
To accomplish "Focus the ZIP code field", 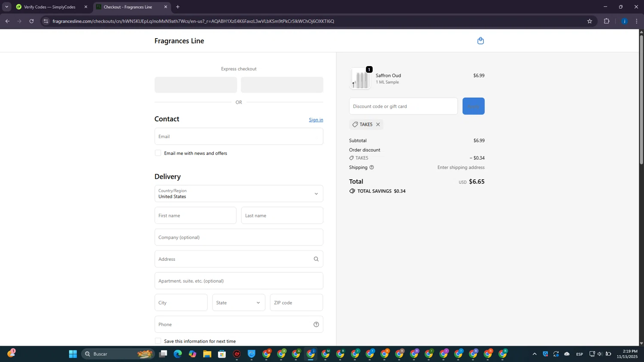I will [296, 302].
